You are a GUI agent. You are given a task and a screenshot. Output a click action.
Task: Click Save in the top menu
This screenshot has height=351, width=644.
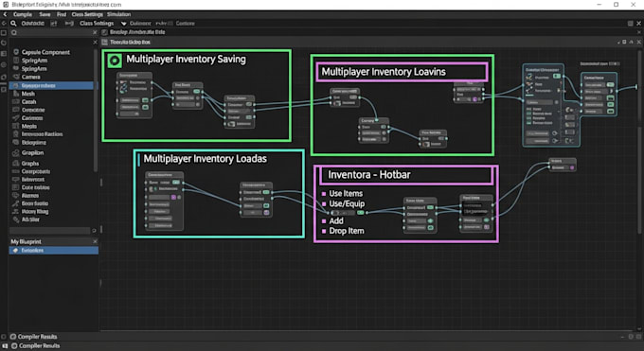tap(45, 14)
